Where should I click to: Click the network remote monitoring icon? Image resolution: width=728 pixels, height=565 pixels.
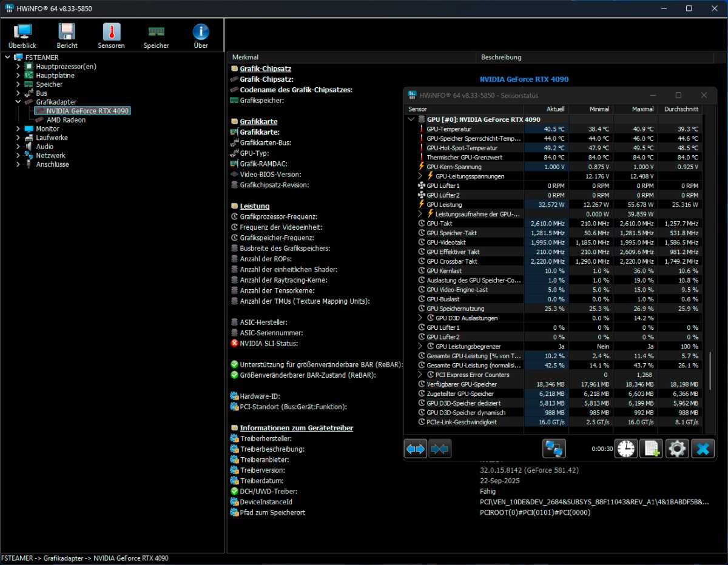point(554,449)
